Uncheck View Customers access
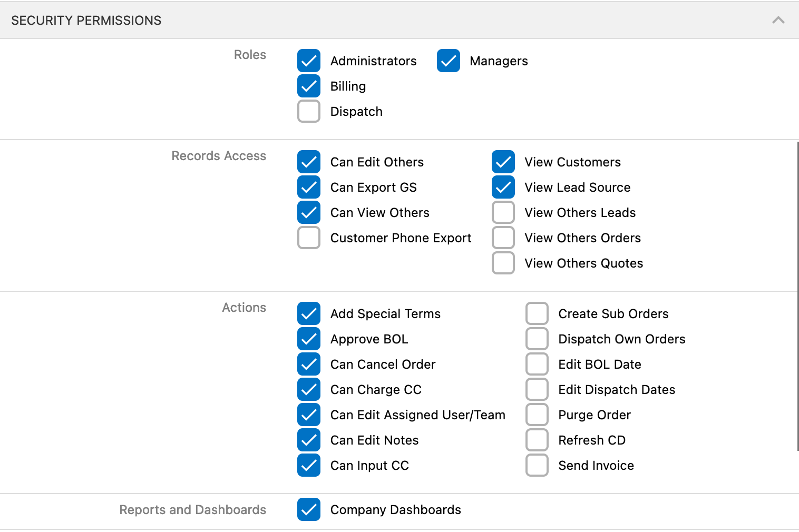The width and height of the screenshot is (799, 532). tap(503, 162)
